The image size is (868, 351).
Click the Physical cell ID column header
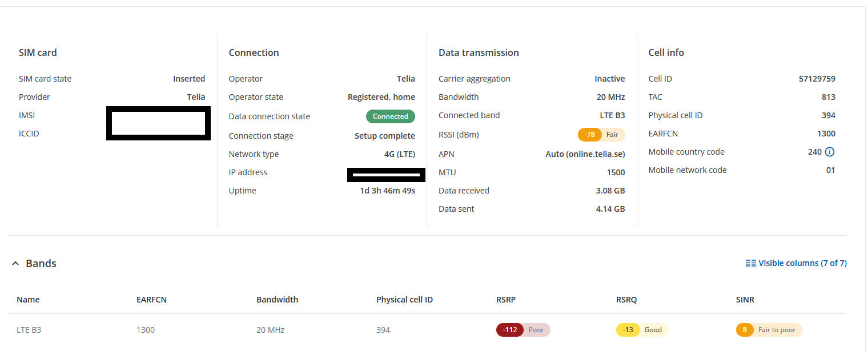(404, 300)
